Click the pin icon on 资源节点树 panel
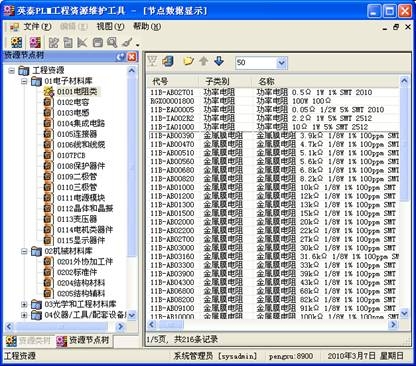The image size is (416, 366). tap(121, 57)
